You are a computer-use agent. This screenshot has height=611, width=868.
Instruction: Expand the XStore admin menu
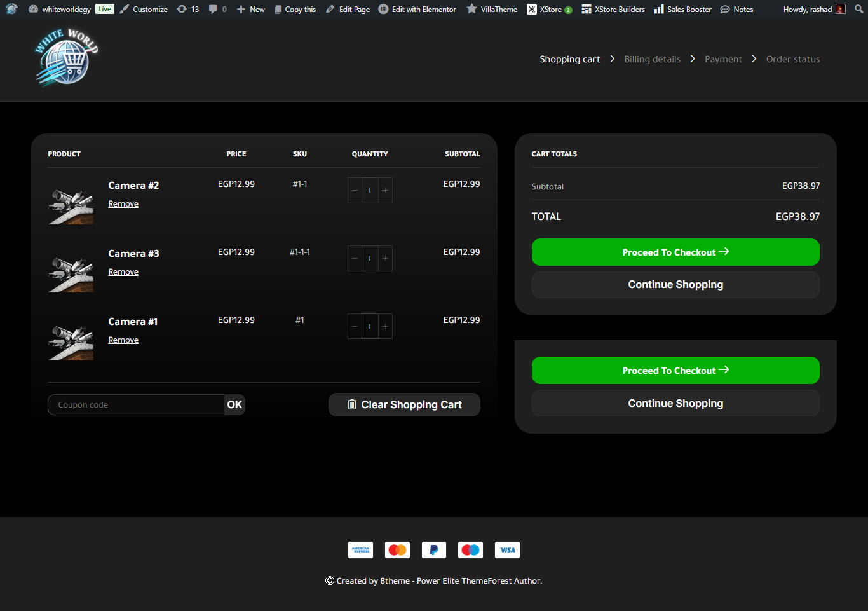point(550,9)
